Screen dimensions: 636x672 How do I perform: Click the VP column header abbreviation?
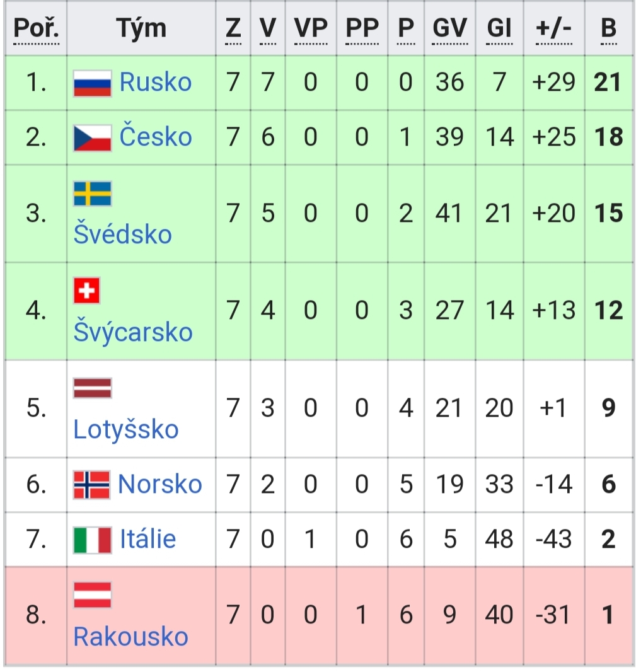tap(311, 29)
